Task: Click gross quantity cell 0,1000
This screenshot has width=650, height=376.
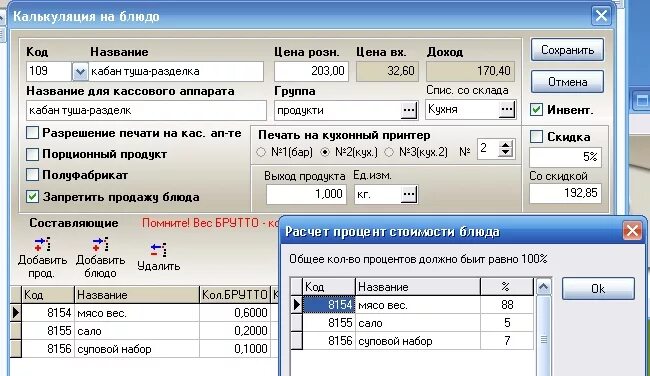Action: (x=235, y=349)
